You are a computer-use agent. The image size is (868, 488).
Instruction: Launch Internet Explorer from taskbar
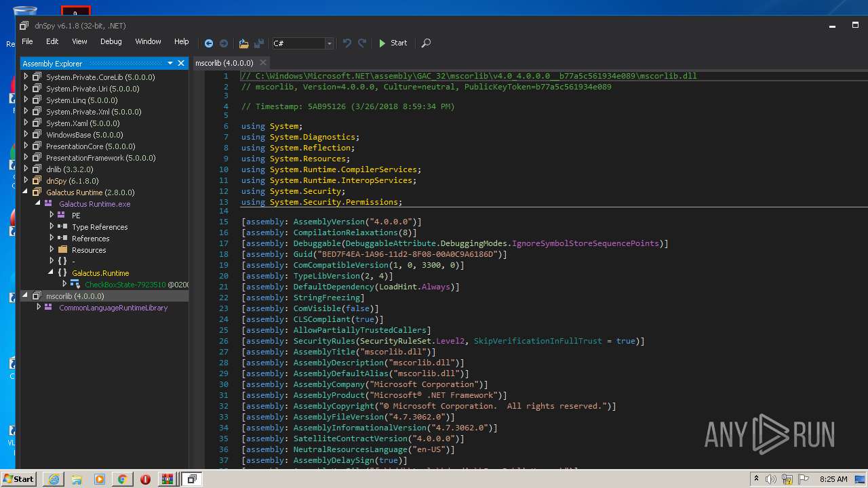pos(54,479)
